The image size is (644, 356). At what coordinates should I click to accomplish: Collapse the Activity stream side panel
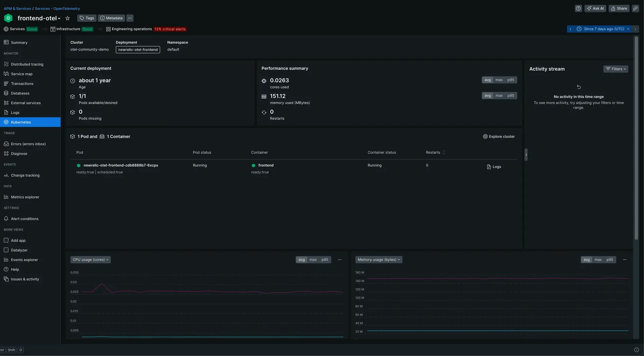526,155
